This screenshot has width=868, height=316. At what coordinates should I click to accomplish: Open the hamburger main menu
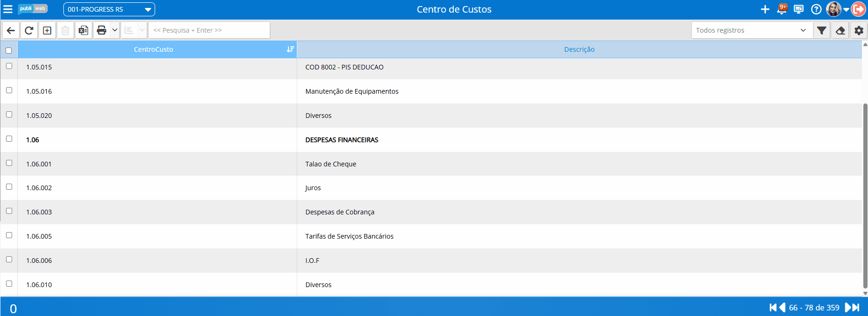(x=8, y=9)
